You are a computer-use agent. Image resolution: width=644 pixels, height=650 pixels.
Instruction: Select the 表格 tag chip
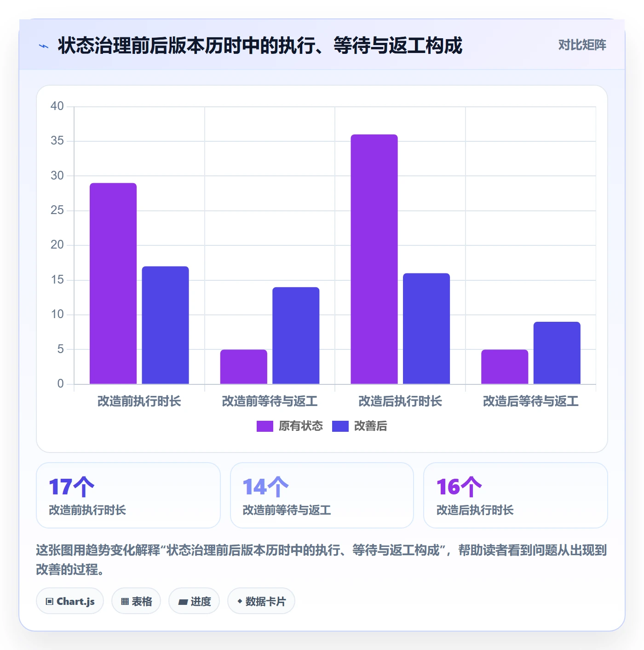(x=136, y=601)
